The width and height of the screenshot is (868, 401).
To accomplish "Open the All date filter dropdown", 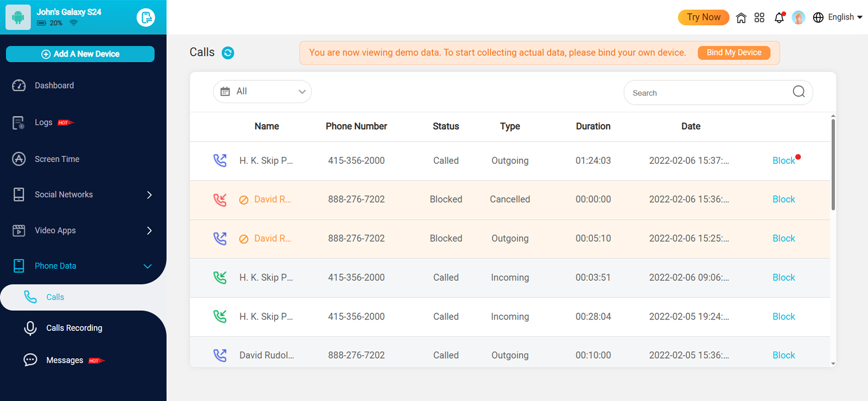I will click(x=262, y=92).
